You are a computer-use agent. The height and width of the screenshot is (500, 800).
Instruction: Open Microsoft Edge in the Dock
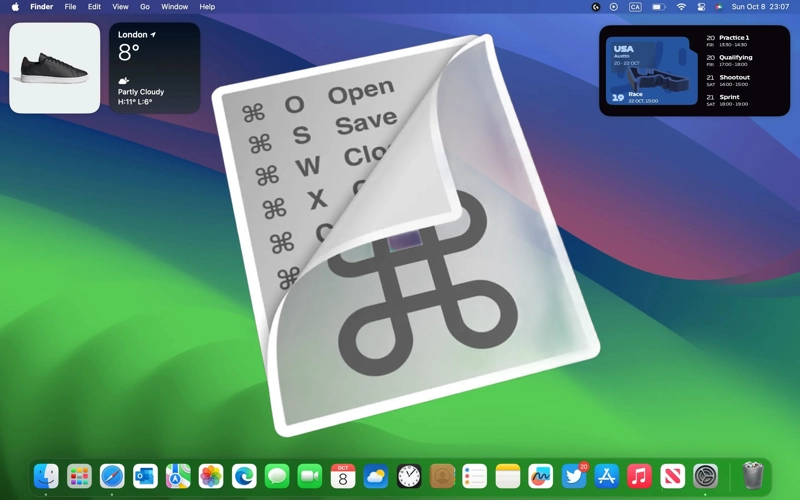[x=244, y=476]
